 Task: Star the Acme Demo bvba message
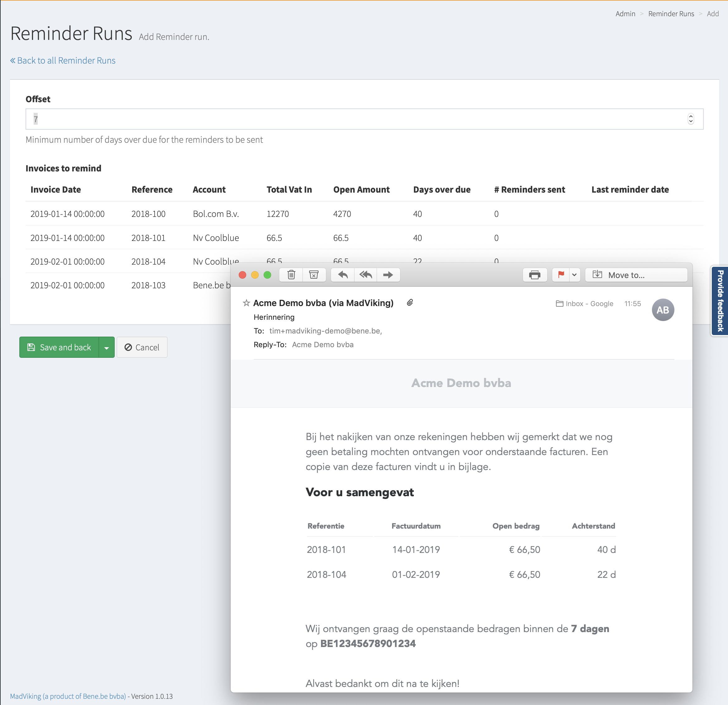[x=246, y=303]
